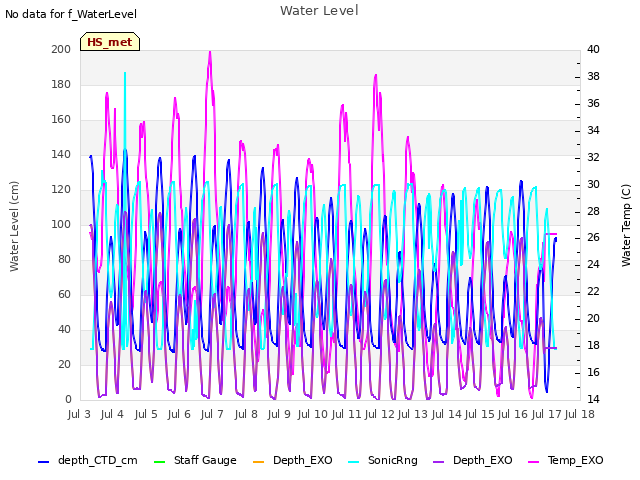Image resolution: width=640 pixels, height=480 pixels.
Task: Click the 'Jul 5' x-axis tick label
Action: [x=146, y=414]
